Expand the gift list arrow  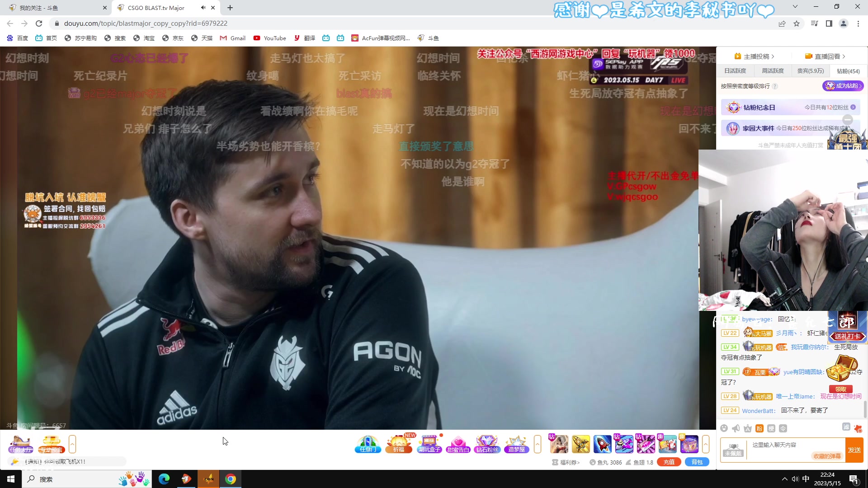point(705,444)
